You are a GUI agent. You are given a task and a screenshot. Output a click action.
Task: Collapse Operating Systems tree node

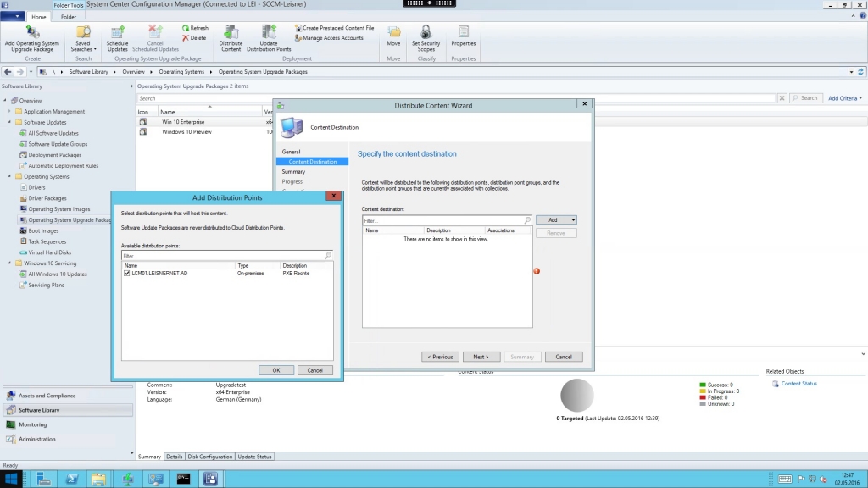coord(9,176)
